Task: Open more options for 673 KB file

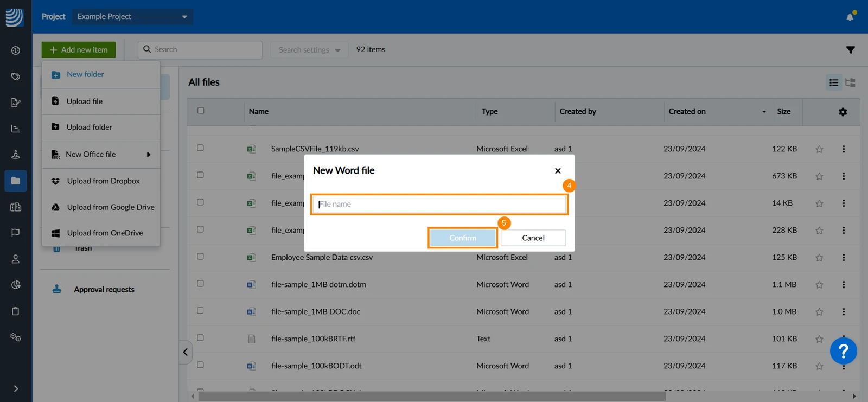Action: point(844,176)
